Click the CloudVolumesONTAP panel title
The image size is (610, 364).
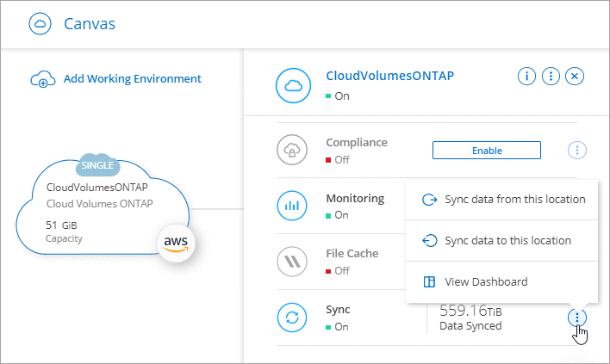pyautogui.click(x=390, y=76)
